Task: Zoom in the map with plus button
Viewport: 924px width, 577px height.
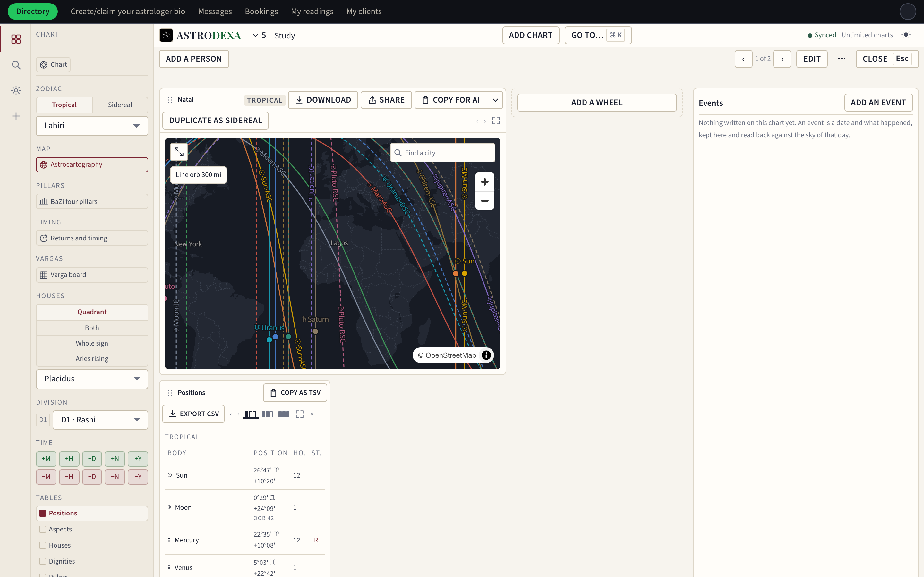Action: coord(484,182)
